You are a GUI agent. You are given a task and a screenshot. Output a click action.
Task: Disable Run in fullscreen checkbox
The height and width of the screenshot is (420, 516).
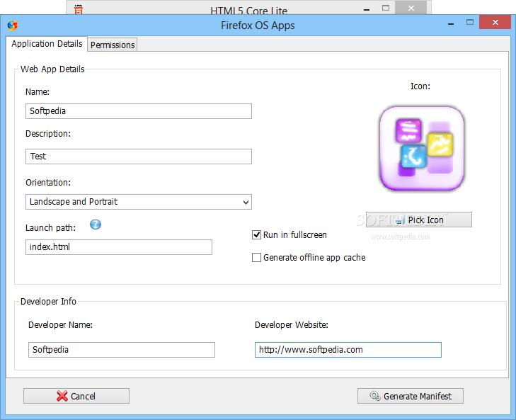tap(256, 235)
